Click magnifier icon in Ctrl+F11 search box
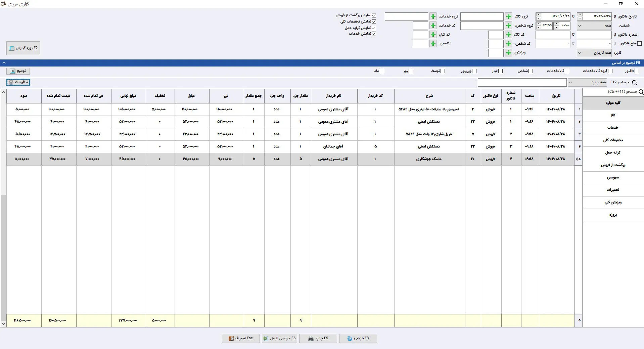 tap(641, 92)
